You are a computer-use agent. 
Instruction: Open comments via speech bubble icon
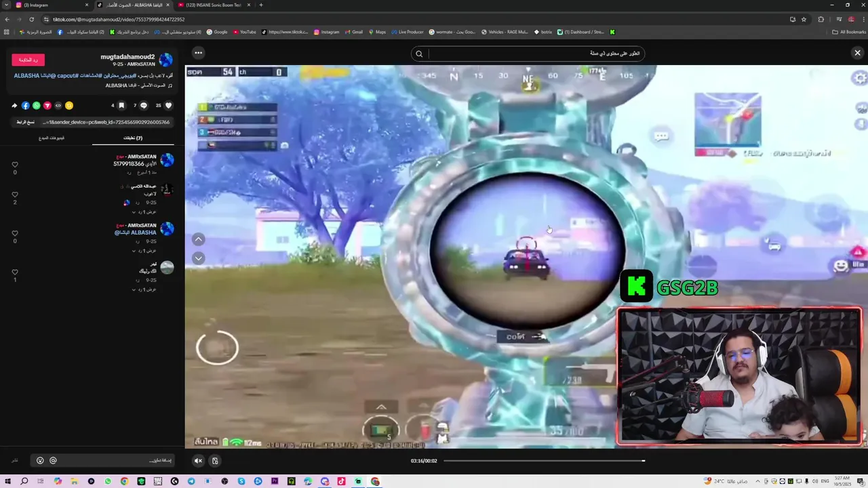point(144,106)
